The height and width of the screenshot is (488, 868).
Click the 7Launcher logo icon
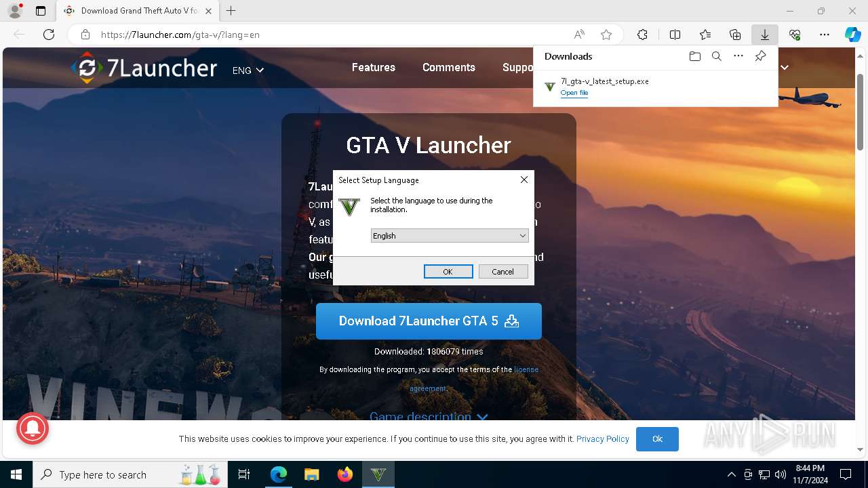coord(87,68)
